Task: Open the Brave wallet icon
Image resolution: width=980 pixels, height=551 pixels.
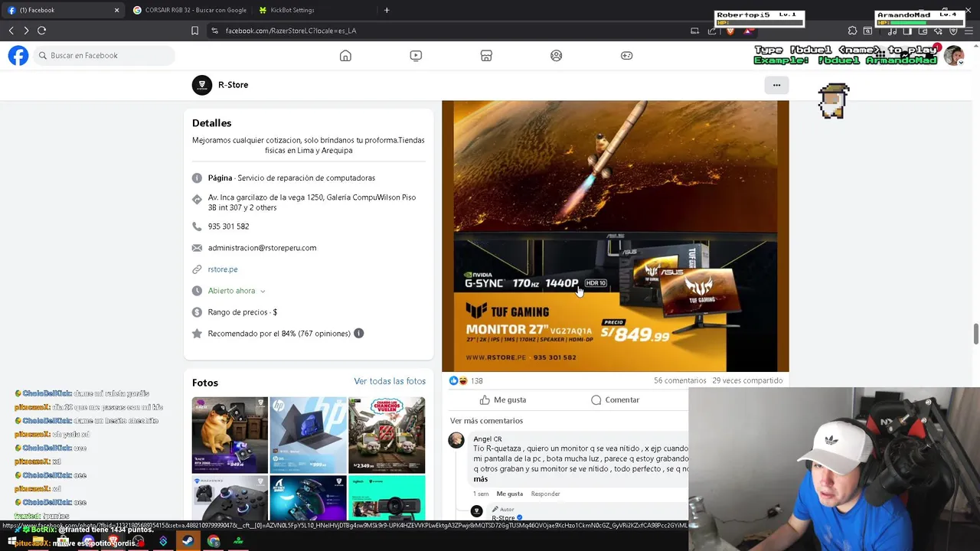Action: click(923, 31)
